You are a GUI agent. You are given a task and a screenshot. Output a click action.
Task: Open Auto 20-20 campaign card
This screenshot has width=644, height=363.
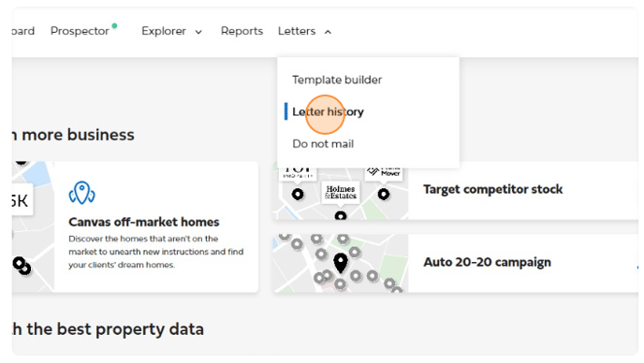(x=456, y=263)
